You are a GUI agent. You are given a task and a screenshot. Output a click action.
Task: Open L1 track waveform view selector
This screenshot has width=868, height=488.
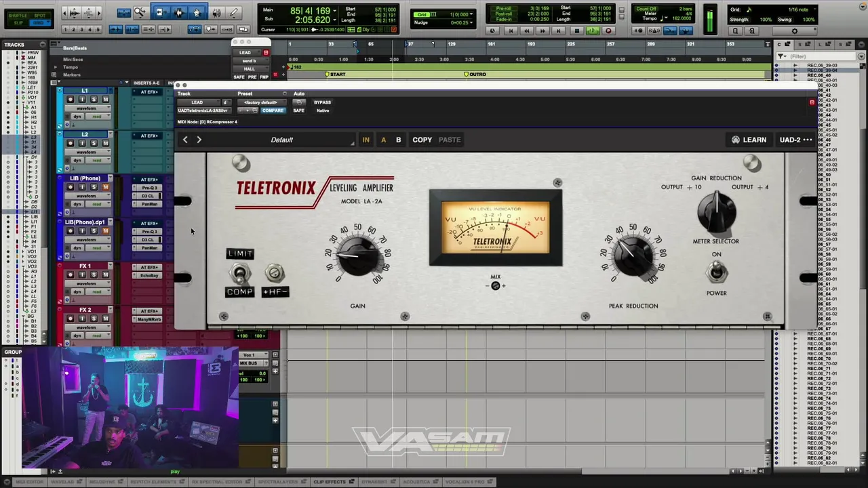[x=88, y=108]
